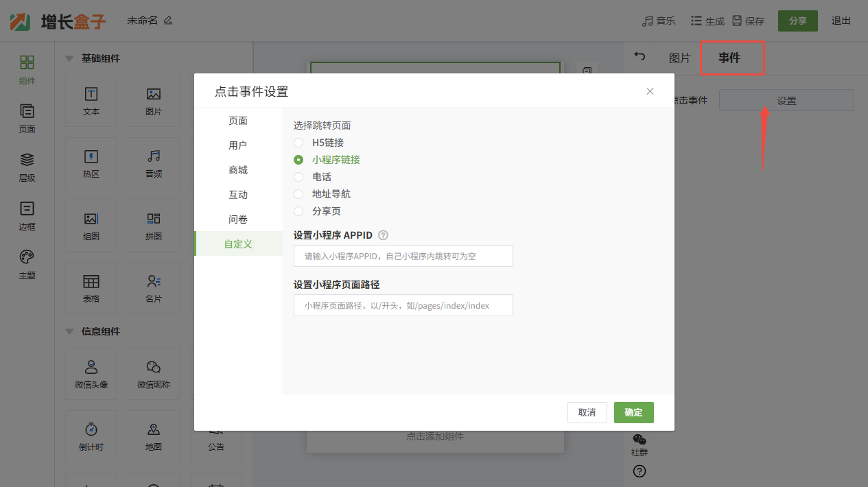
Task: Click the 生成 generate toolbar item
Action: [x=707, y=21]
